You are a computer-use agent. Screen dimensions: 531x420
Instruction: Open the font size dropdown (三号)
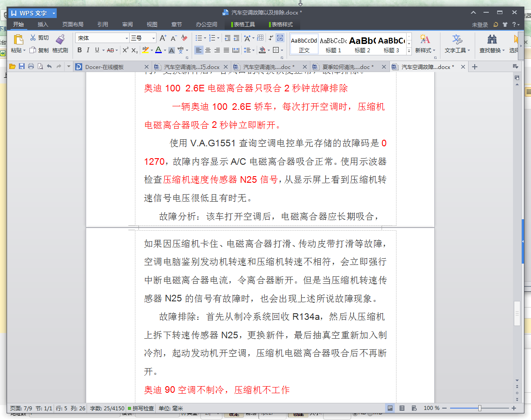153,38
